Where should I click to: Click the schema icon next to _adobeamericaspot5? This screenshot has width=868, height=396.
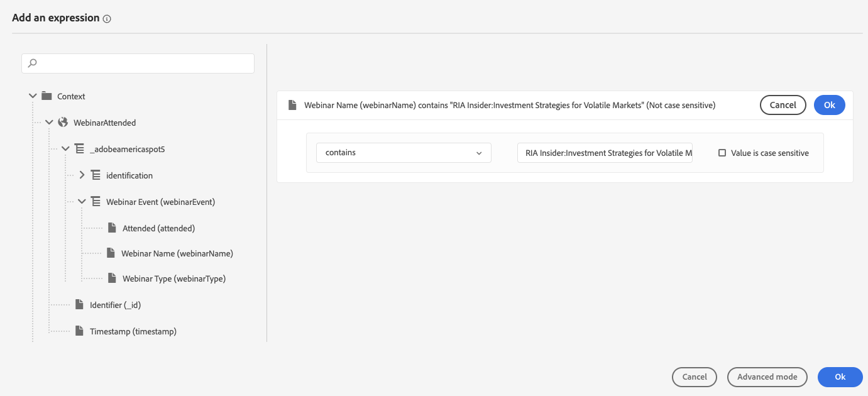(x=79, y=149)
